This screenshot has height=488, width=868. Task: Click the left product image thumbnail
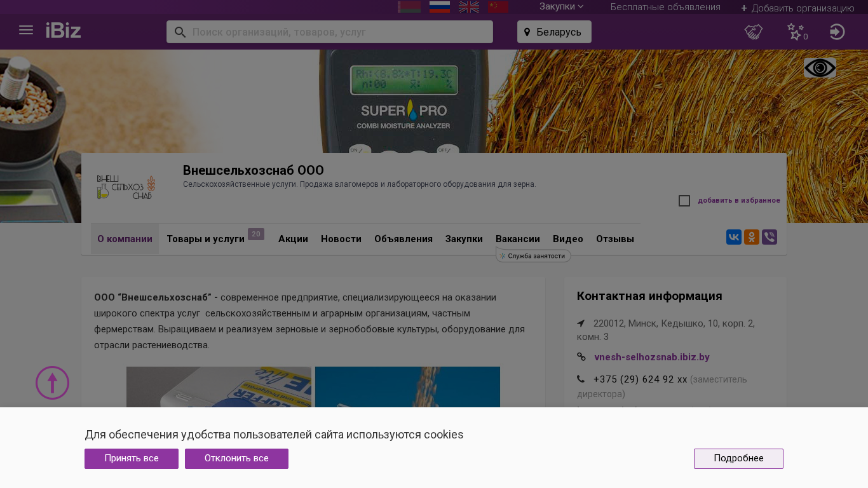[x=219, y=387]
